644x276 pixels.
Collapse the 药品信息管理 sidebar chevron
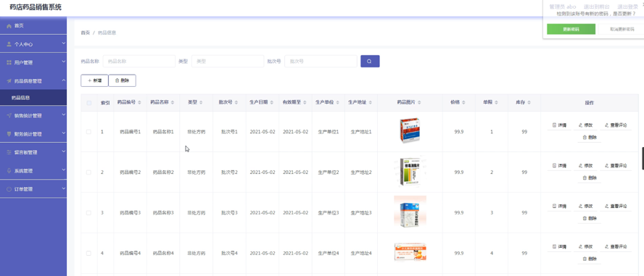tap(64, 80)
